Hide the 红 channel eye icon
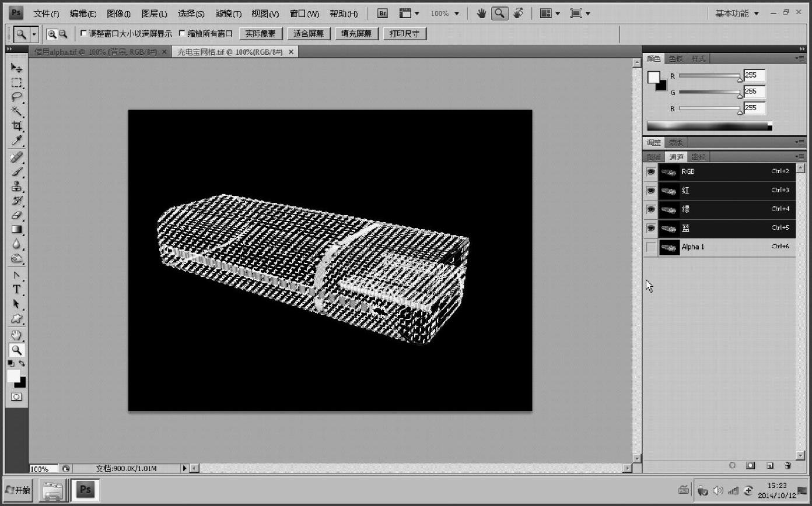Image resolution: width=812 pixels, height=506 pixels. [651, 191]
